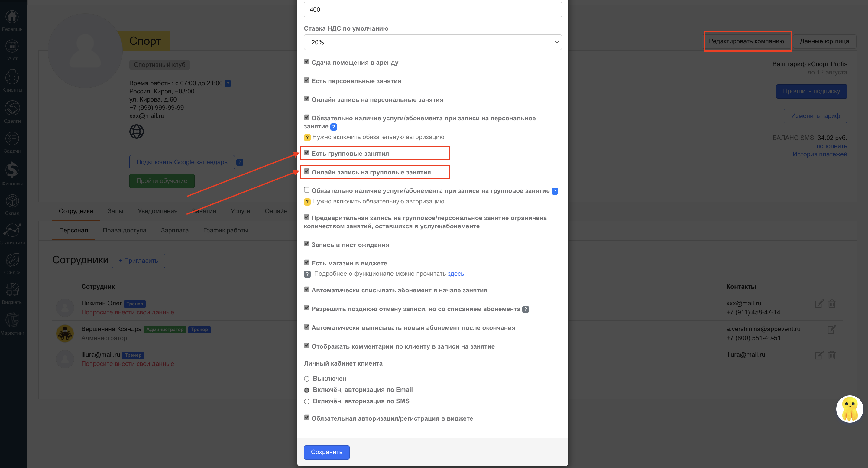Viewport: 868px width, 468px height.
Task: Click the globe website icon
Action: point(137,132)
